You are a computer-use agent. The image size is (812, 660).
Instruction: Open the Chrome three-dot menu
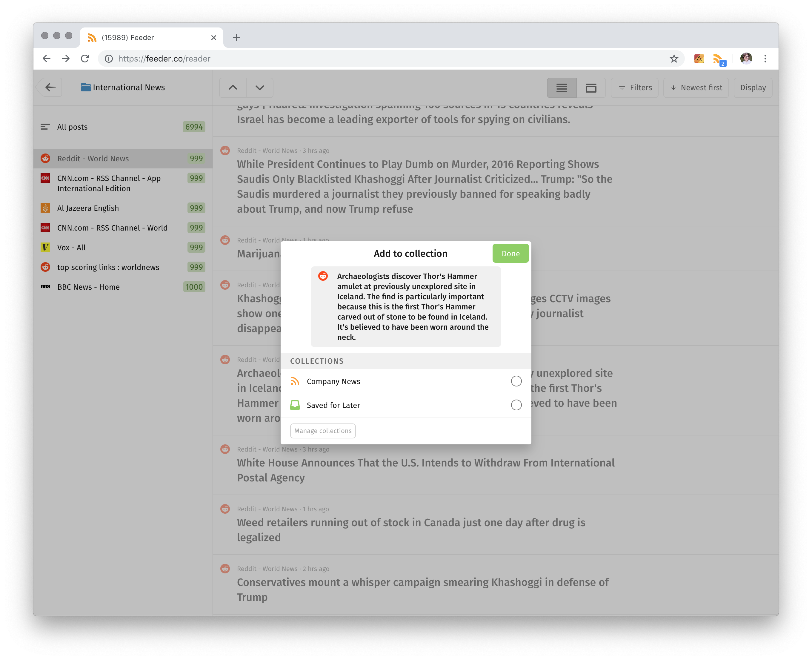765,59
